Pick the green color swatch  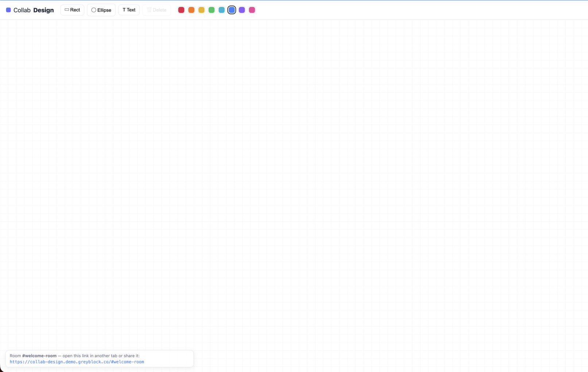(212, 10)
